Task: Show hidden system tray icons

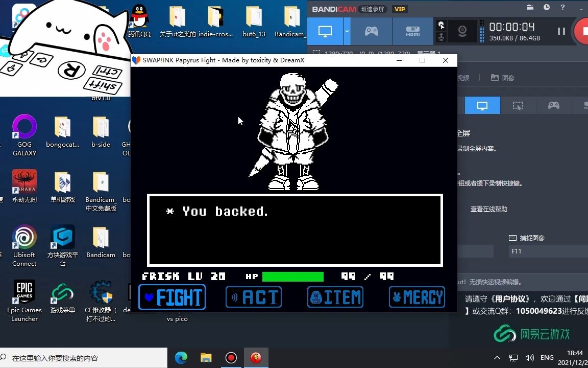Action: (497, 358)
